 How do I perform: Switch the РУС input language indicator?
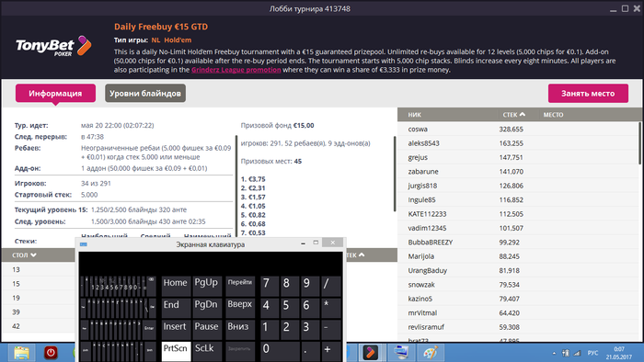coord(592,353)
